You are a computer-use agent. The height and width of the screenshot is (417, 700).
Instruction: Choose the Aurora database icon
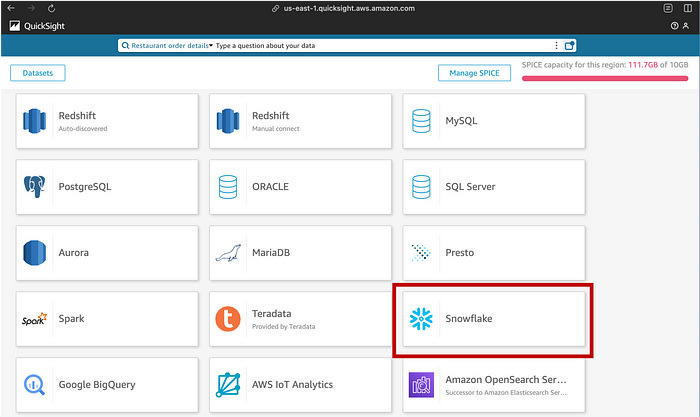[35, 253]
